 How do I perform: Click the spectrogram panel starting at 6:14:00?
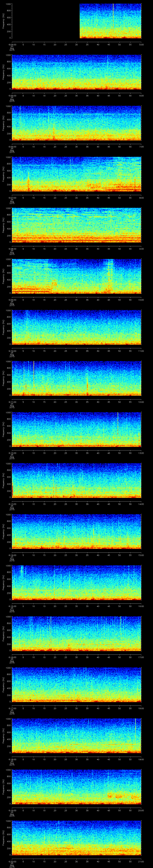click(77, 531)
